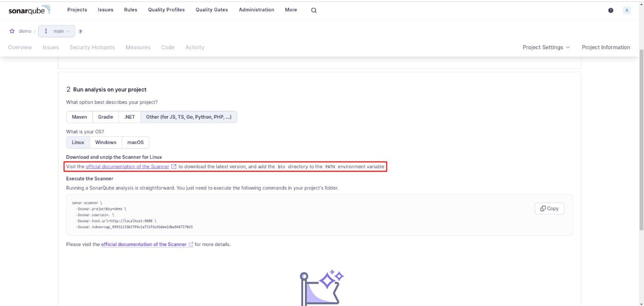Expand the More menu in navbar
The height and width of the screenshot is (306, 644).
coord(290,10)
